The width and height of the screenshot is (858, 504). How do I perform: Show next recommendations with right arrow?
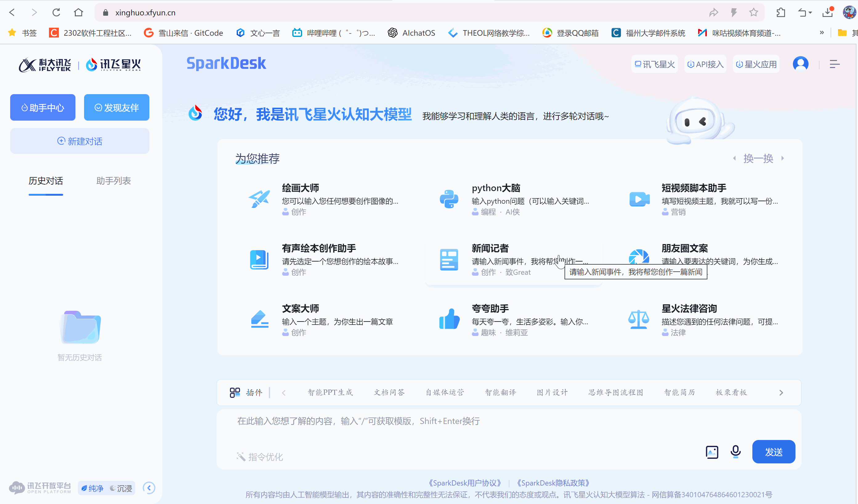coord(783,158)
